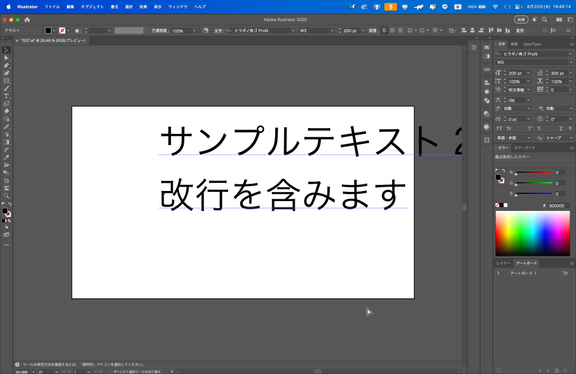The height and width of the screenshot is (374, 576).
Task: Open the 200 pt font size dropdown in Character panel
Action: (528, 73)
